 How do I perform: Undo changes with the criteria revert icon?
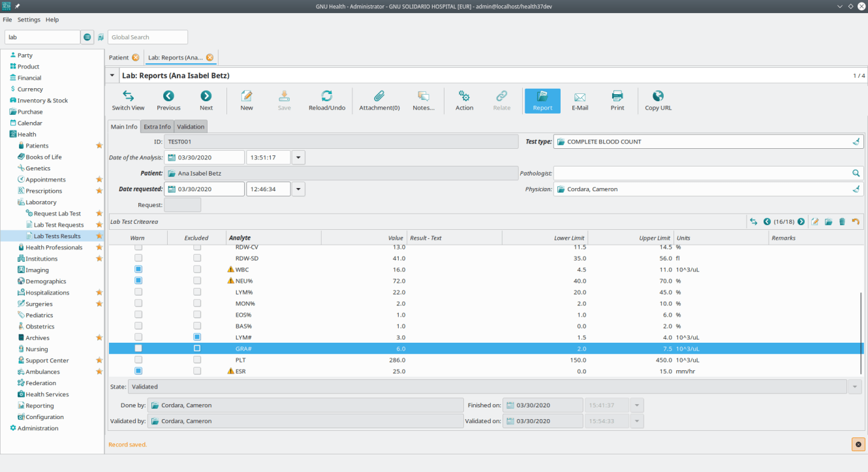856,222
